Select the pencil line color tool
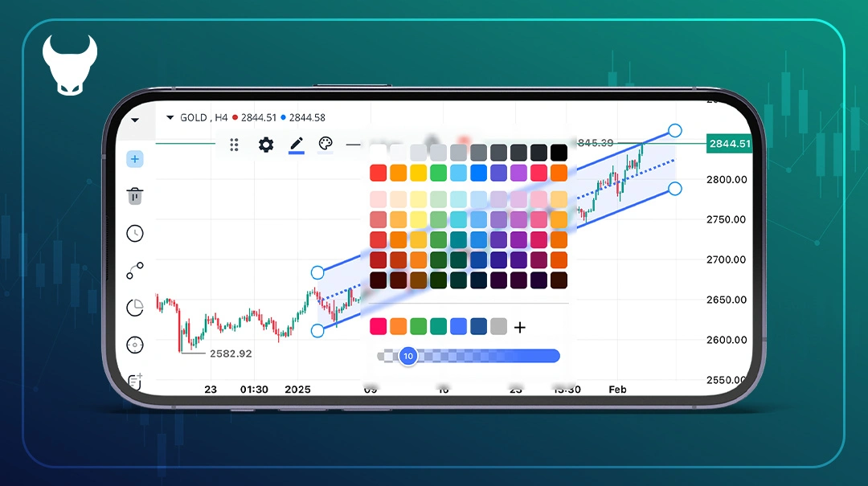Image resolution: width=868 pixels, height=486 pixels. click(297, 145)
